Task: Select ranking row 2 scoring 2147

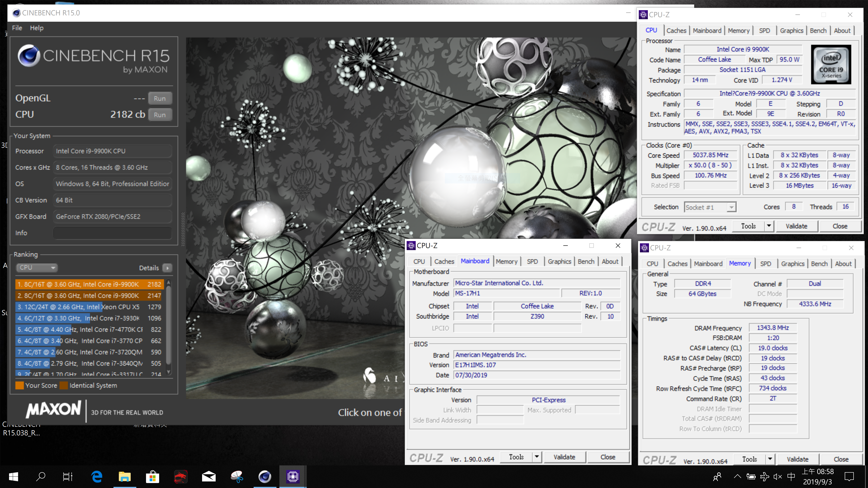Action: click(90, 296)
